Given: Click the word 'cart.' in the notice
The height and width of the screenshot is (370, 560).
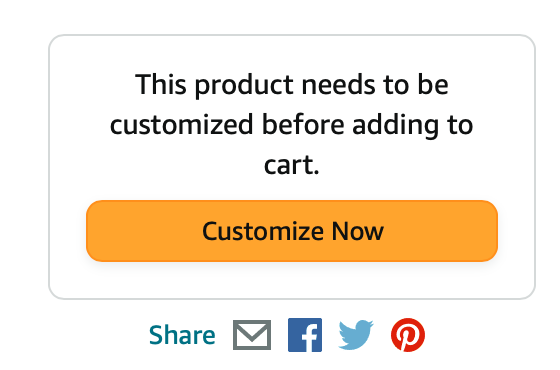Looking at the screenshot, I should (291, 165).
